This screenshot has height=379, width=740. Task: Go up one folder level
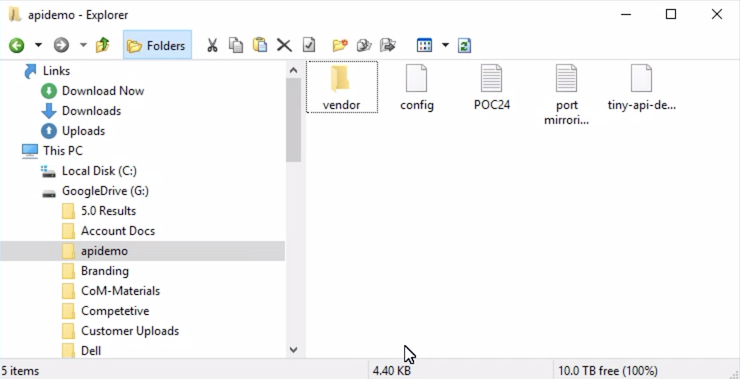102,45
